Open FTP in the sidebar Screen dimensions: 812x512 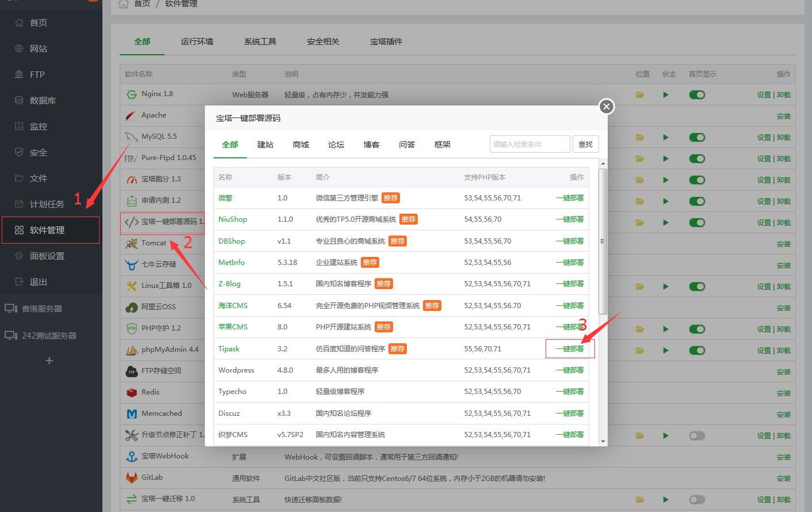tap(37, 74)
